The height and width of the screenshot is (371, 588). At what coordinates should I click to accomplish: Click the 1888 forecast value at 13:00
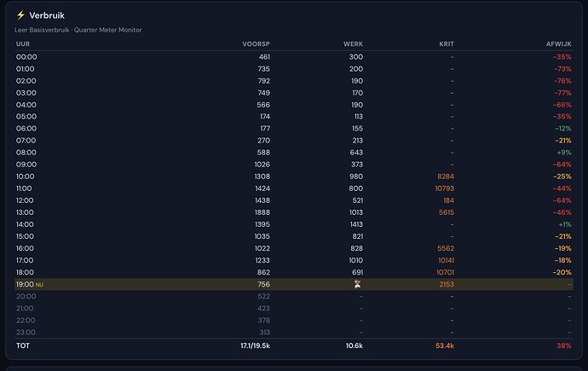(262, 212)
